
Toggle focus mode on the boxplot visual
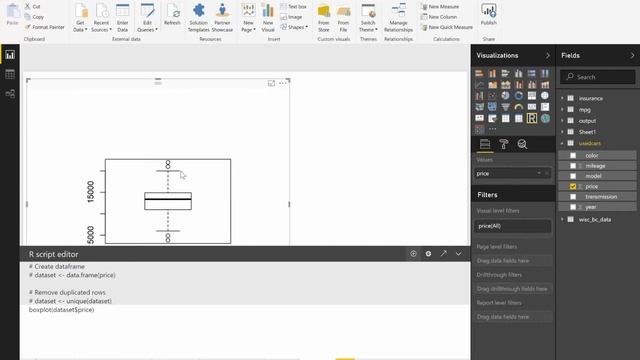[x=271, y=83]
